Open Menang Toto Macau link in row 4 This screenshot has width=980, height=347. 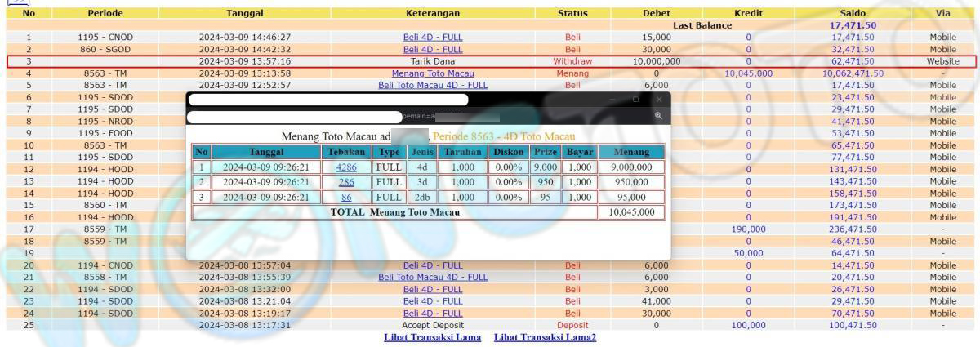pos(432,73)
